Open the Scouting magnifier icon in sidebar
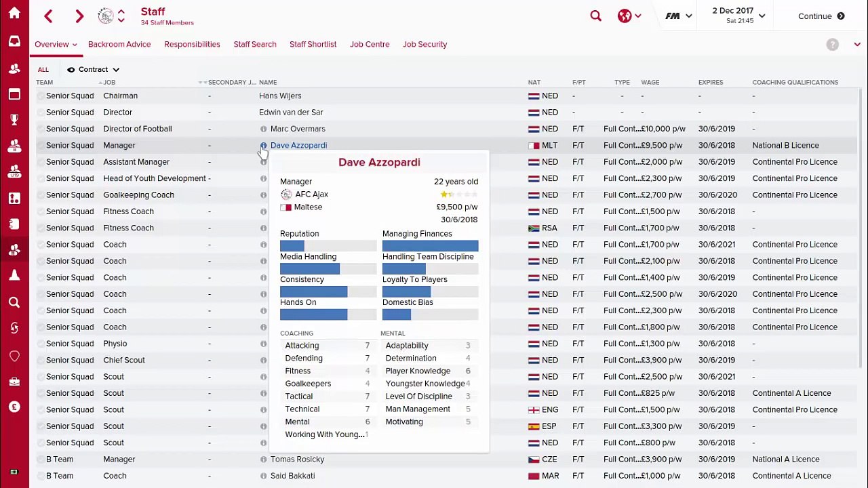Image resolution: width=868 pixels, height=488 pixels. pos(14,302)
